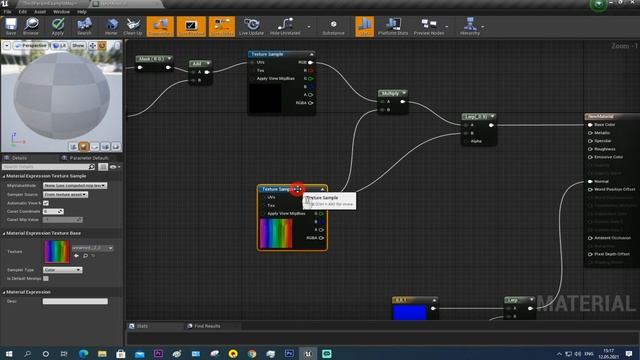
Task: Toggle the Is Default Meshpaint checkbox
Action: (46, 278)
